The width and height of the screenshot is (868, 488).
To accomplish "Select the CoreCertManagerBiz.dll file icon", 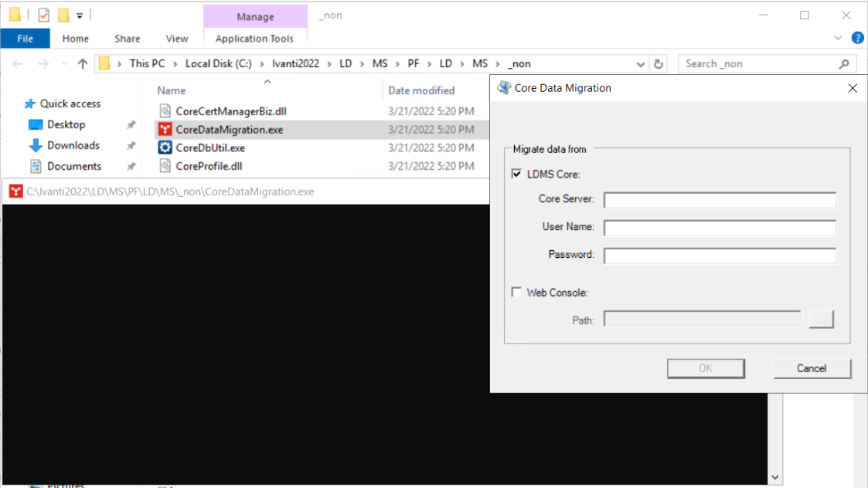I will click(165, 110).
